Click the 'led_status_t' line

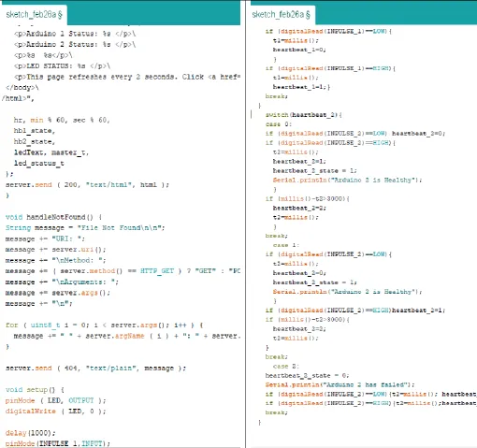point(39,163)
